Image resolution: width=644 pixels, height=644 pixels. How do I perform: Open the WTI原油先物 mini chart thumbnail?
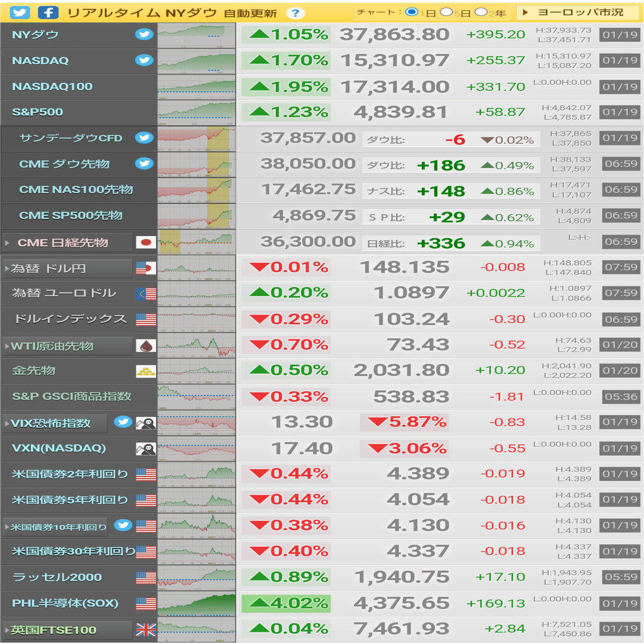click(197, 346)
